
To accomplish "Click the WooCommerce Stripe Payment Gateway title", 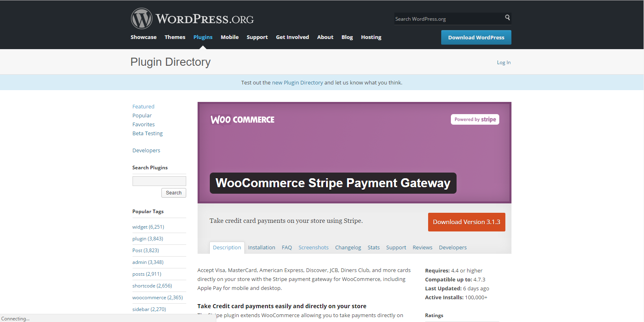I will click(x=333, y=183).
